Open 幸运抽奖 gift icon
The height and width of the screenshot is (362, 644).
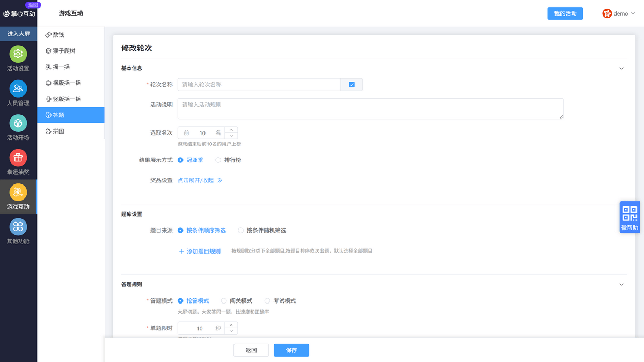pyautogui.click(x=18, y=158)
